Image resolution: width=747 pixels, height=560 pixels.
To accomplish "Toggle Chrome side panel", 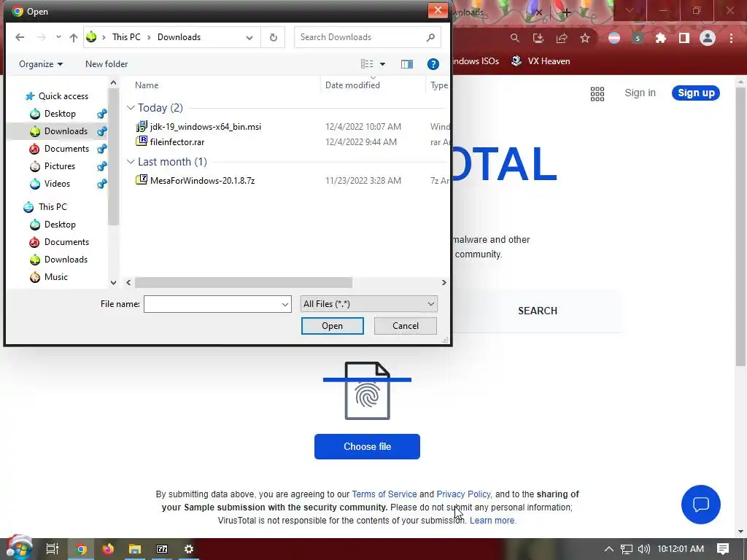I will 684,38.
